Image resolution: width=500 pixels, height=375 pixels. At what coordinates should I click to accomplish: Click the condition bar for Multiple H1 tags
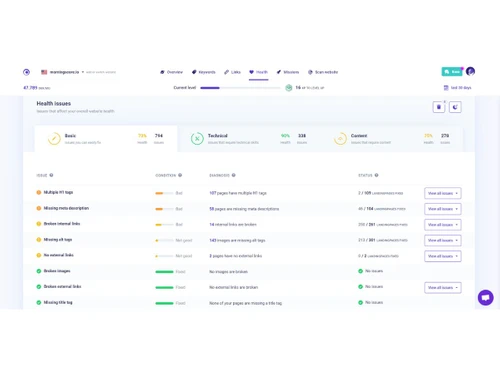click(164, 193)
